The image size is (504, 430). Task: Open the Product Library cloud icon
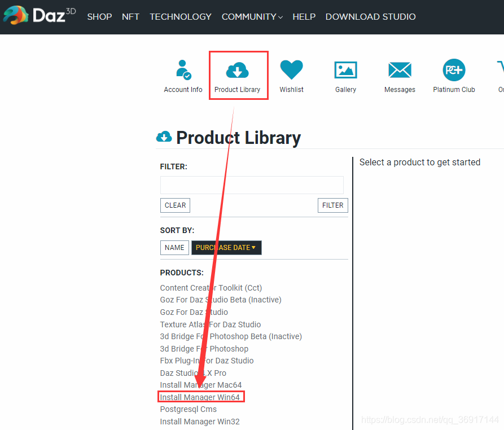click(237, 70)
